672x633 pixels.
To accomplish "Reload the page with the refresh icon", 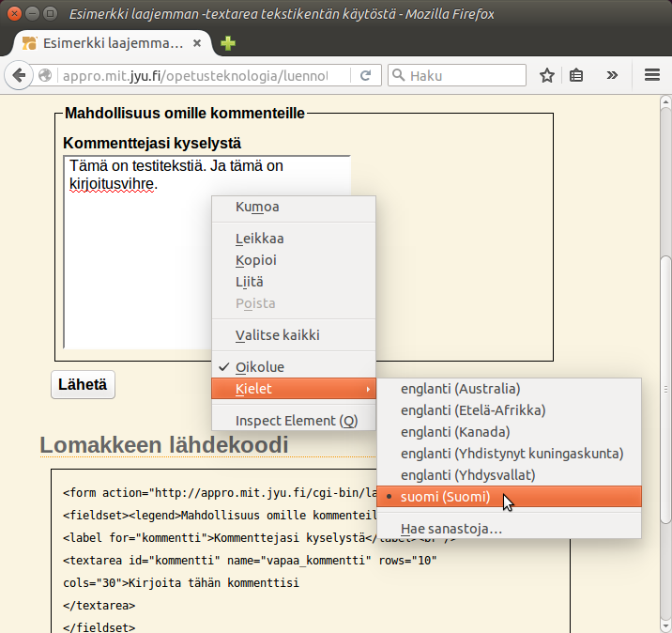I will 366,76.
